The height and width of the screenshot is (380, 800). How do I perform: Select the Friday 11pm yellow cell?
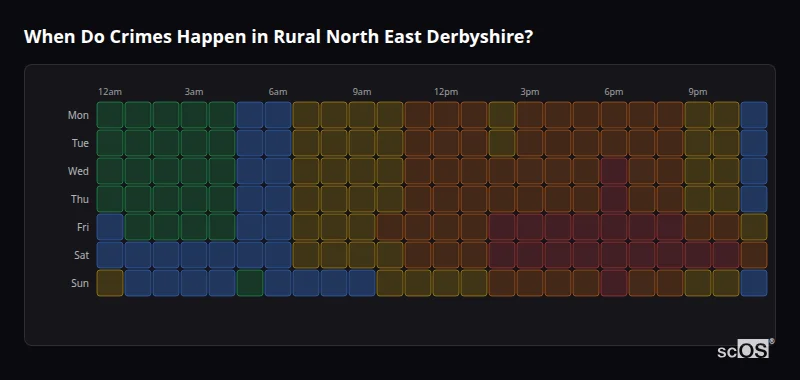(x=754, y=227)
